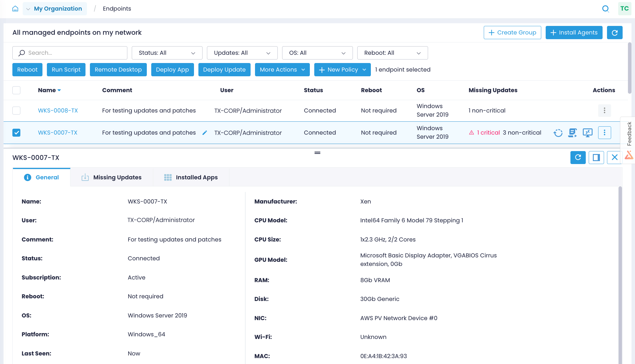
Task: Expand the More Actions dropdown
Action: 282,70
